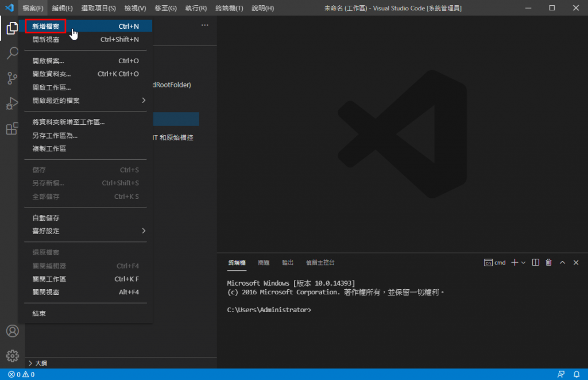This screenshot has height=380, width=588.
Task: Split the terminal panel
Action: [x=536, y=263]
